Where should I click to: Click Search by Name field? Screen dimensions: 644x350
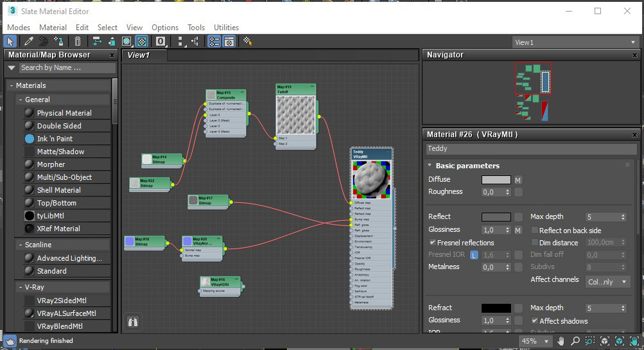coord(67,68)
